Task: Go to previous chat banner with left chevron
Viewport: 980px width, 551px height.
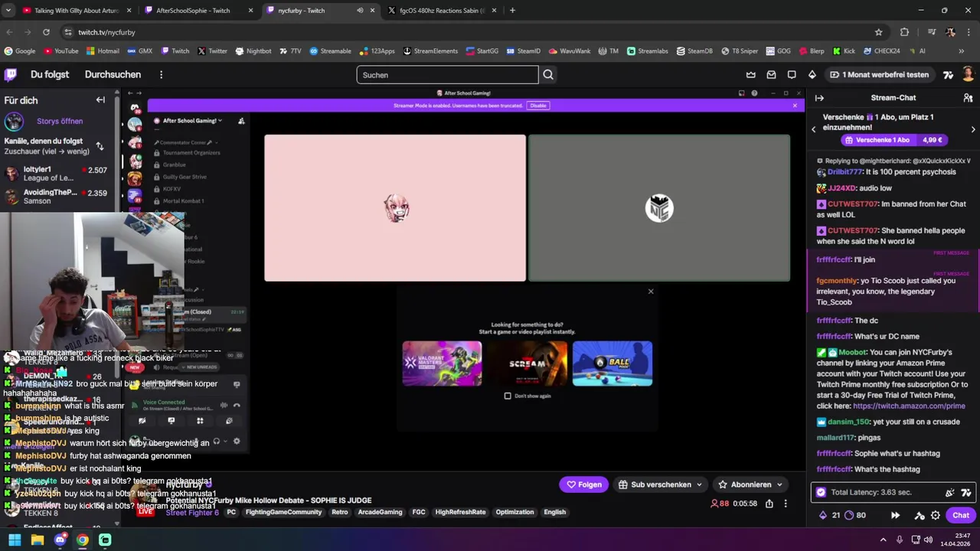Action: [813, 129]
